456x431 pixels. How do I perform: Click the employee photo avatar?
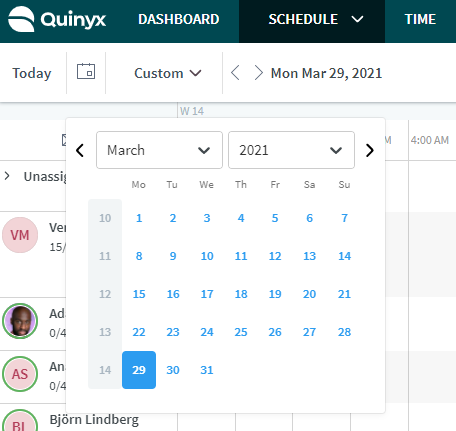(20, 321)
